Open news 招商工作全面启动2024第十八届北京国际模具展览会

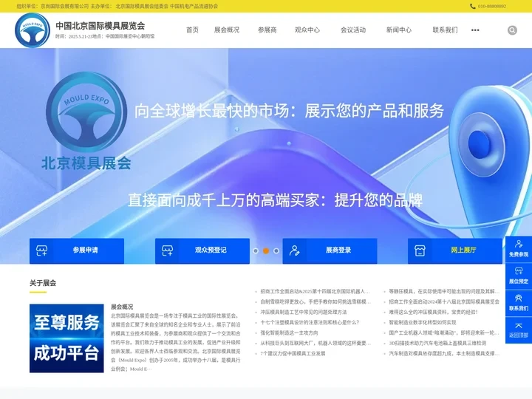click(x=444, y=301)
